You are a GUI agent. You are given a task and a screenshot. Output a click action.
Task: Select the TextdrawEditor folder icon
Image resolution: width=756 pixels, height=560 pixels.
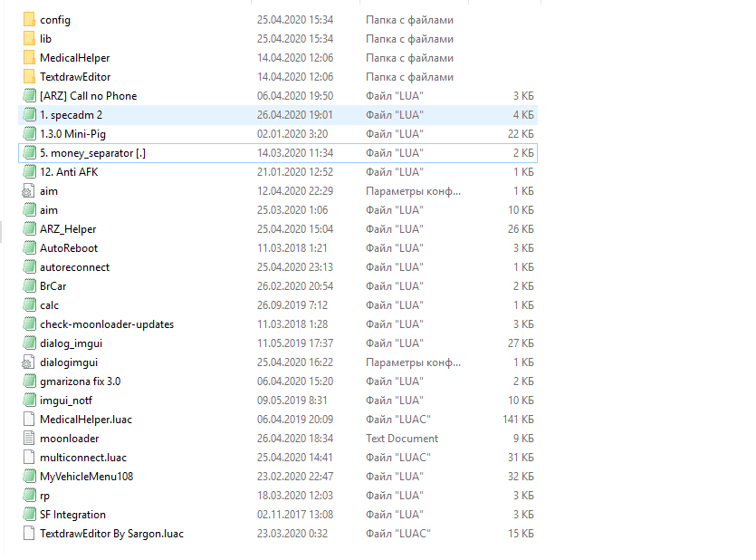tap(28, 77)
